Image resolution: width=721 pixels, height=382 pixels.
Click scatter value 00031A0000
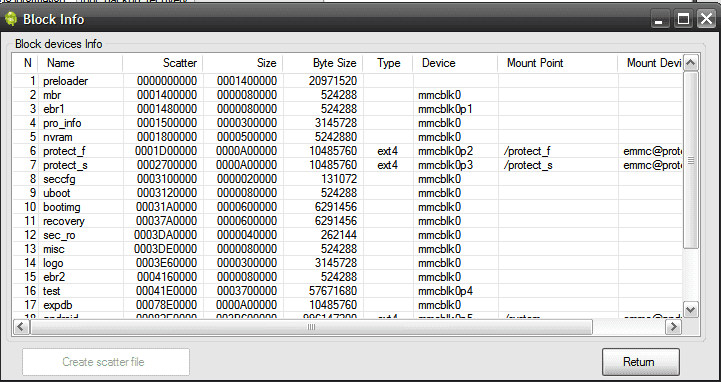tap(166, 207)
